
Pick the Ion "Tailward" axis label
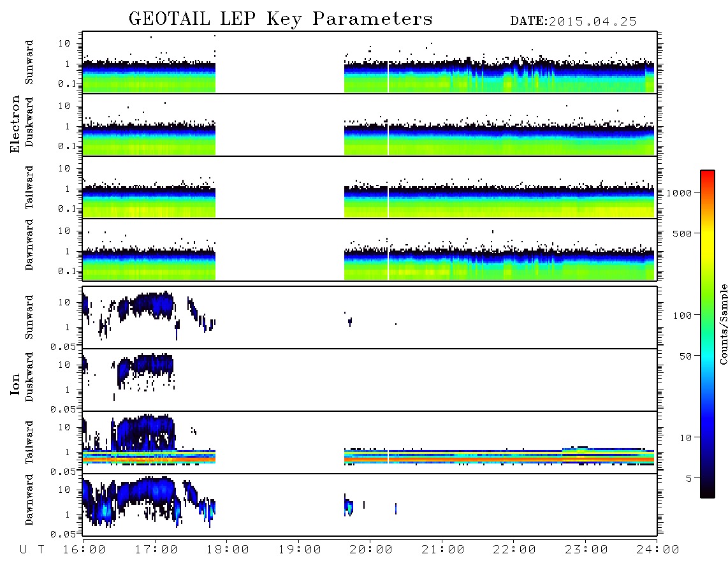click(x=29, y=442)
